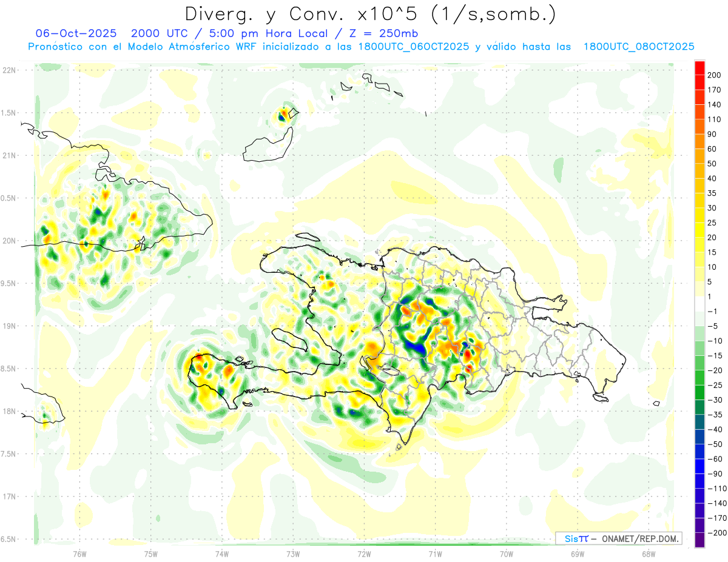
Task: Click the dark blue convergence patch over central Dominican Republic
Action: tap(417, 346)
